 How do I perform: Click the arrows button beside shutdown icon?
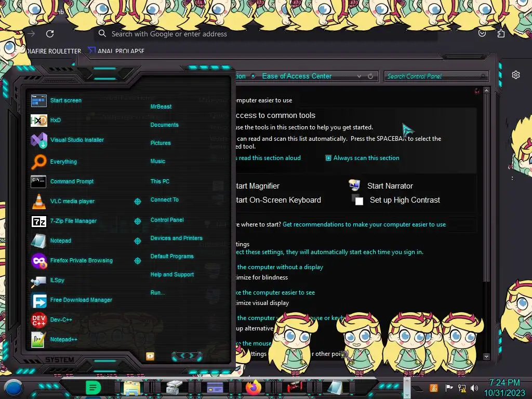click(x=187, y=356)
